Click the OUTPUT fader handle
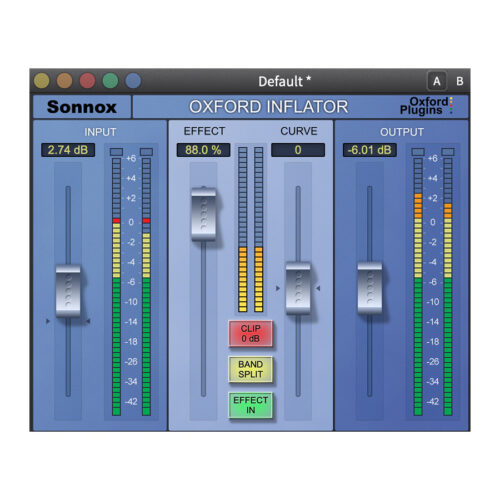 (x=370, y=288)
